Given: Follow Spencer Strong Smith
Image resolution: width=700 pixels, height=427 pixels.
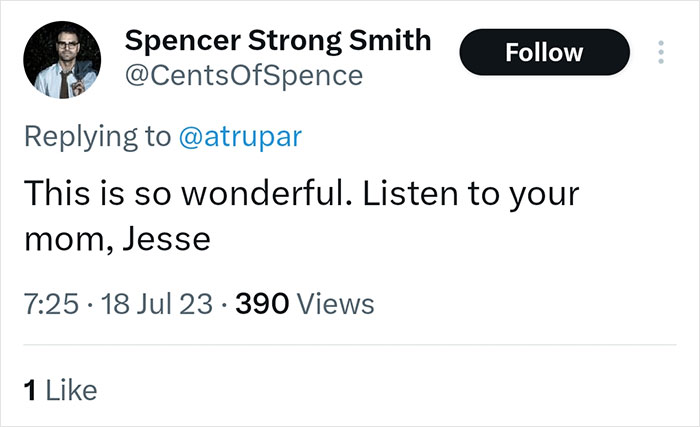Looking at the screenshot, I should (x=544, y=52).
